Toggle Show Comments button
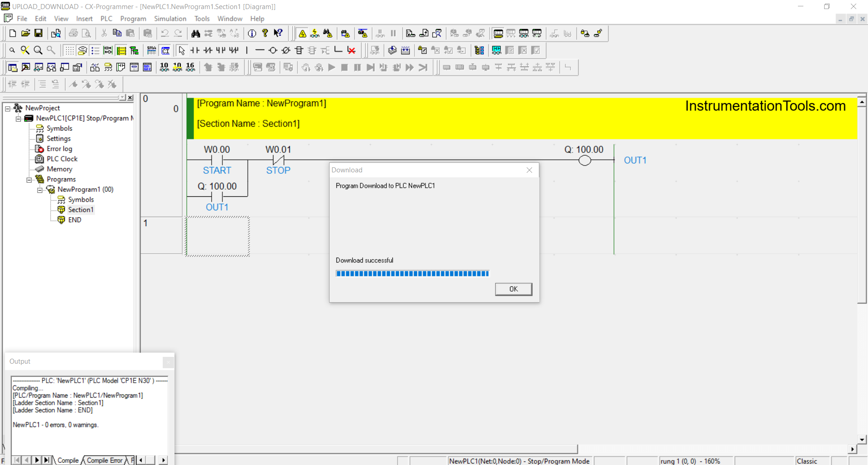868x465 pixels. tap(82, 50)
